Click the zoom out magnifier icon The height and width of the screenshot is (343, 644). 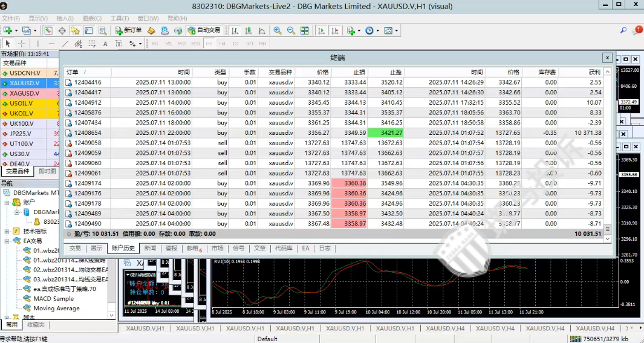(291, 30)
